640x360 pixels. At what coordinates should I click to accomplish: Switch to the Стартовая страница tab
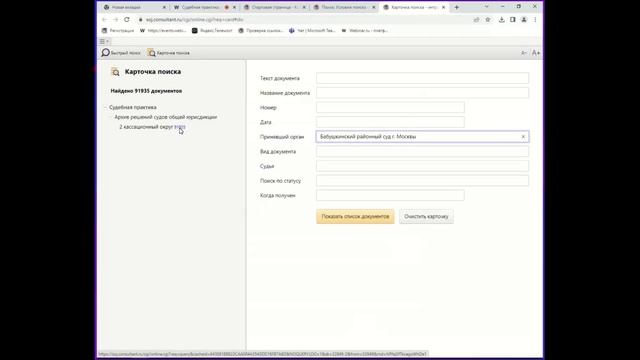(x=274, y=7)
